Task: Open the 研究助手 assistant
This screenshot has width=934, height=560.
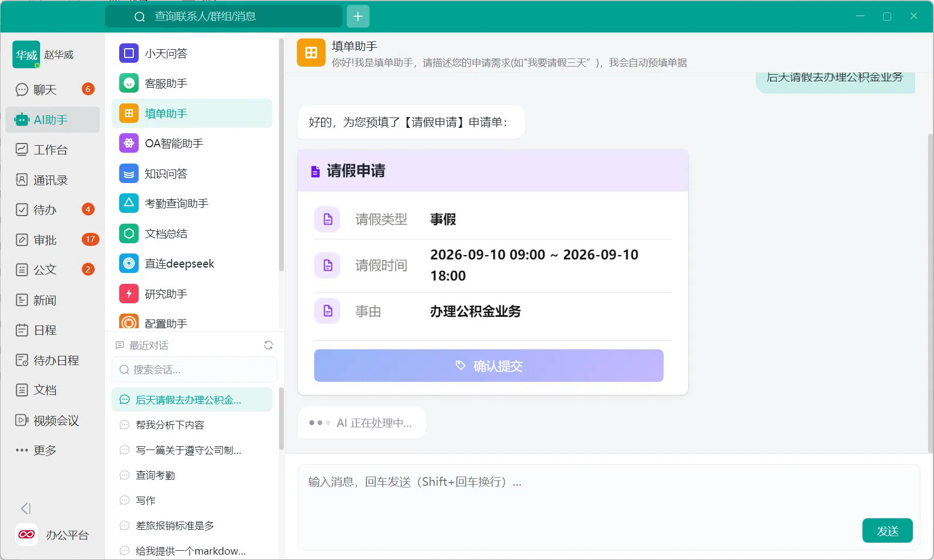Action: coord(192,294)
